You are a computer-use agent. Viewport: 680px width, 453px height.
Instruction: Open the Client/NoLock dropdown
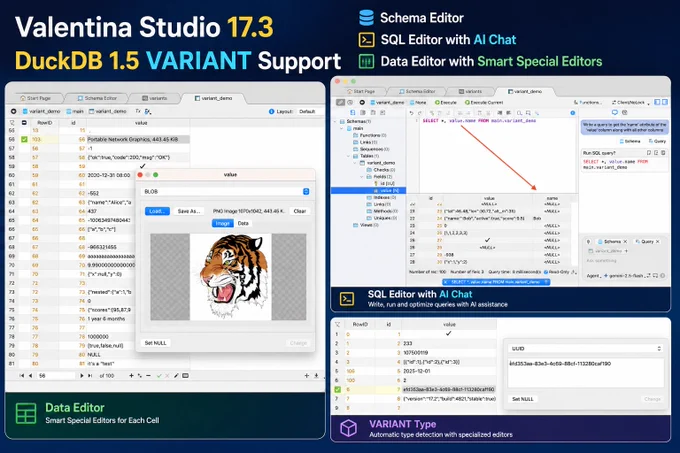631,103
